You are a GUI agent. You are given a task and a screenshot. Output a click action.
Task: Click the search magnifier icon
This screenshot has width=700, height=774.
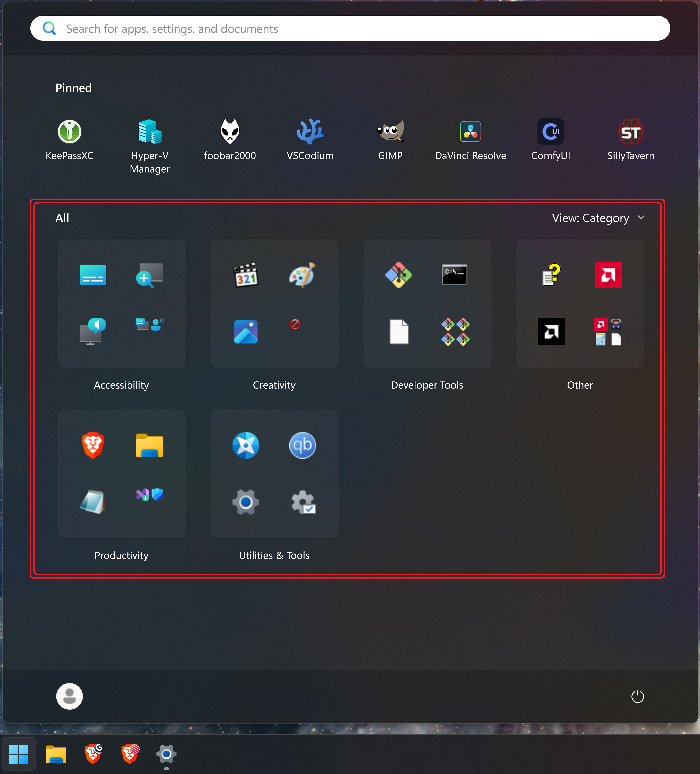(x=50, y=28)
